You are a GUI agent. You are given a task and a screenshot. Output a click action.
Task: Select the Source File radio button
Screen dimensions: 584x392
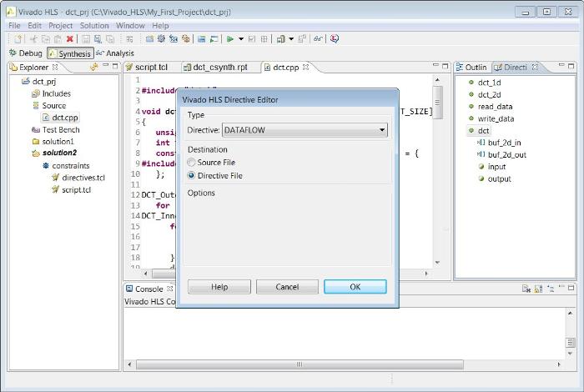pos(193,163)
